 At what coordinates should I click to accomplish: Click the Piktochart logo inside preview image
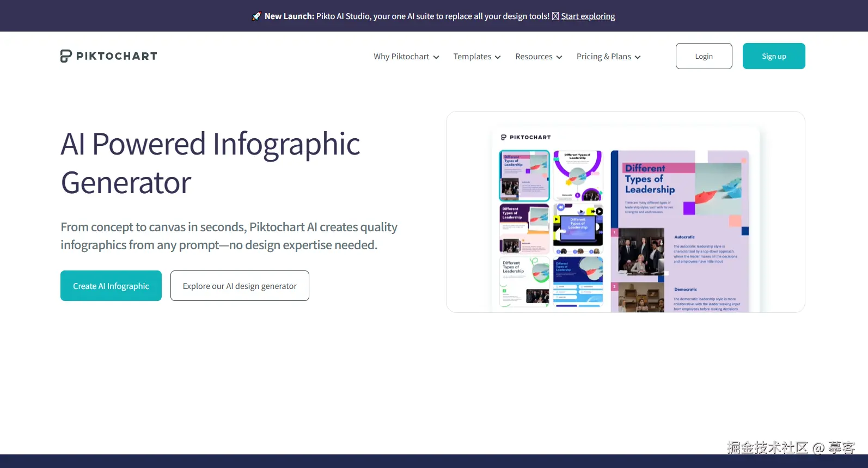526,137
